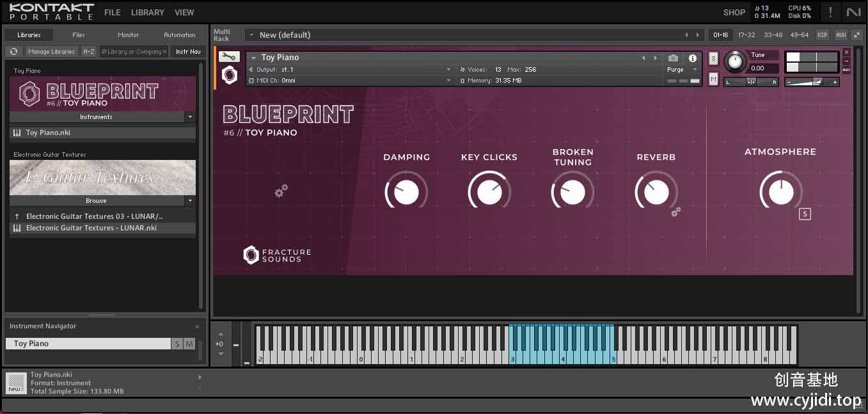The height and width of the screenshot is (414, 868).
Task: Switch to the Automation tab
Action: 180,35
